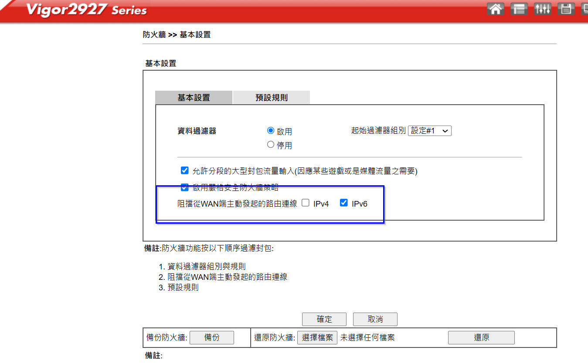
Task: Uncheck the 啟用嚴格安全防火牆策略 checkbox
Action: 185,187
